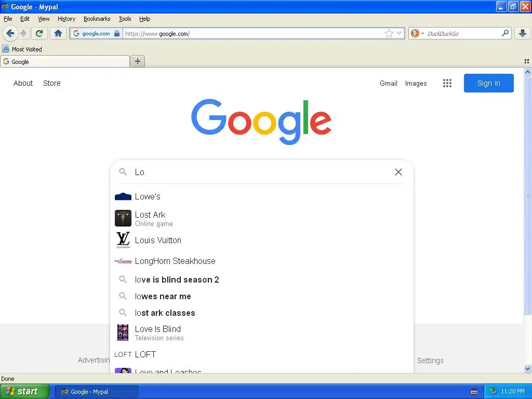This screenshot has width=532, height=399.
Task: Open the About link
Action: [23, 83]
